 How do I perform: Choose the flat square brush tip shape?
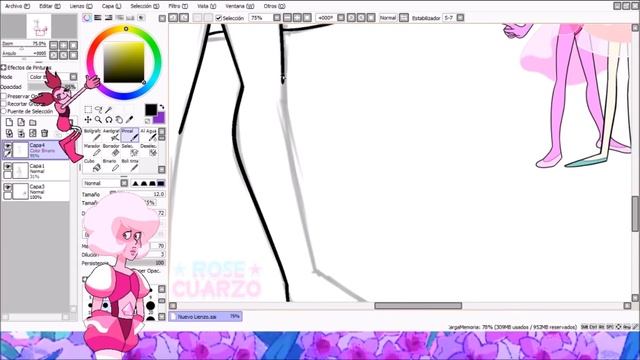[x=161, y=183]
